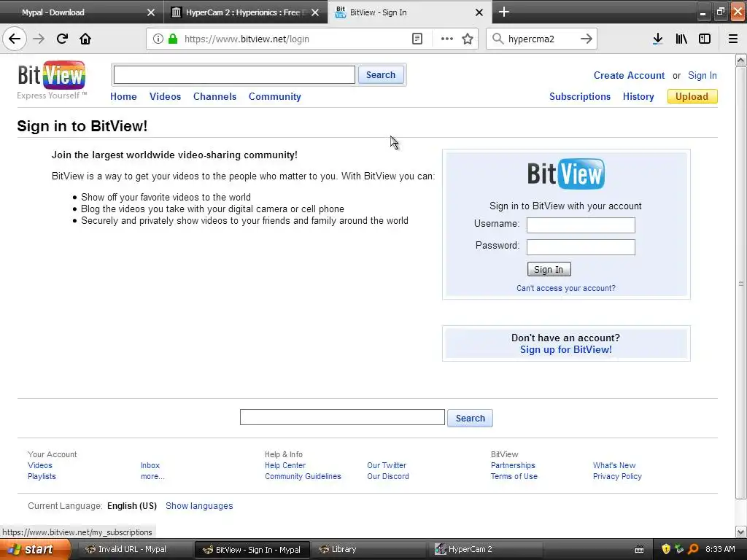The image size is (747, 560).
Task: Open the browser library icon
Action: tap(682, 39)
